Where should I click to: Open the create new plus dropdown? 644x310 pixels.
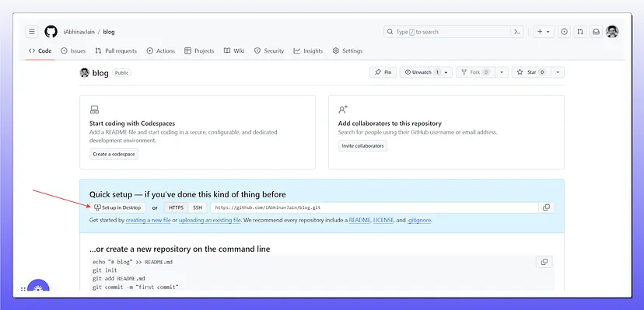coord(544,32)
